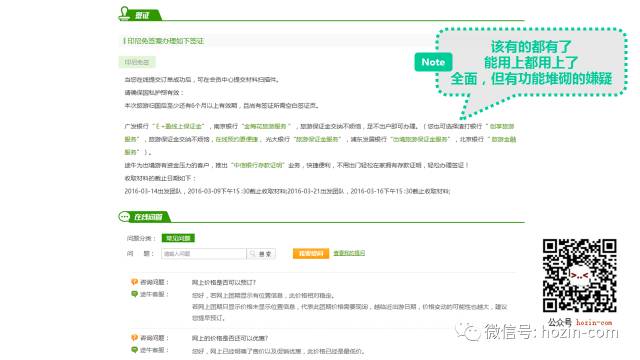Open the 中信银行存款证明 link
Viewport: 640px width, 360px height.
tap(258, 165)
